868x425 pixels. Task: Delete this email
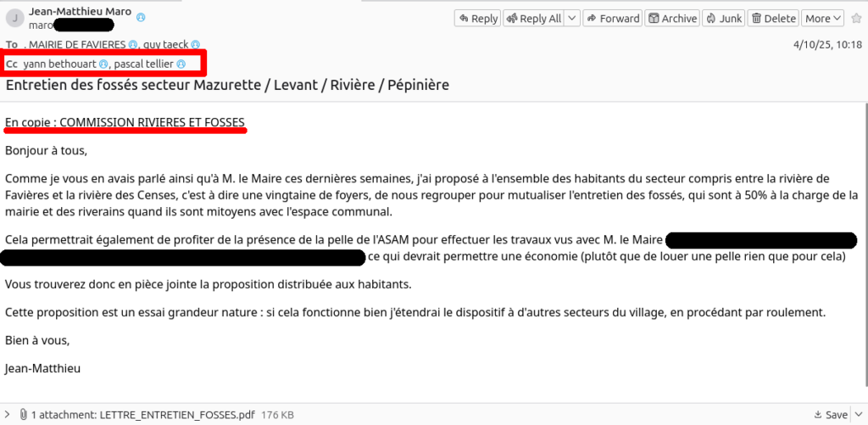pyautogui.click(x=774, y=19)
